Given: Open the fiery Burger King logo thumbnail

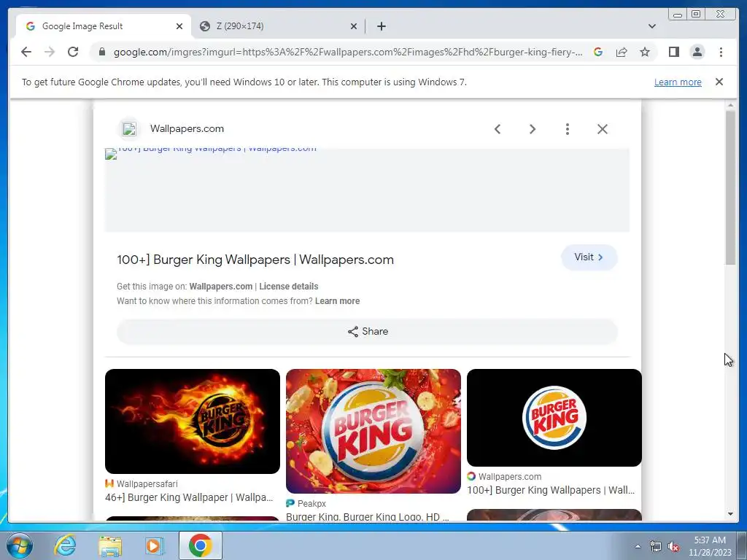Looking at the screenshot, I should point(193,421).
